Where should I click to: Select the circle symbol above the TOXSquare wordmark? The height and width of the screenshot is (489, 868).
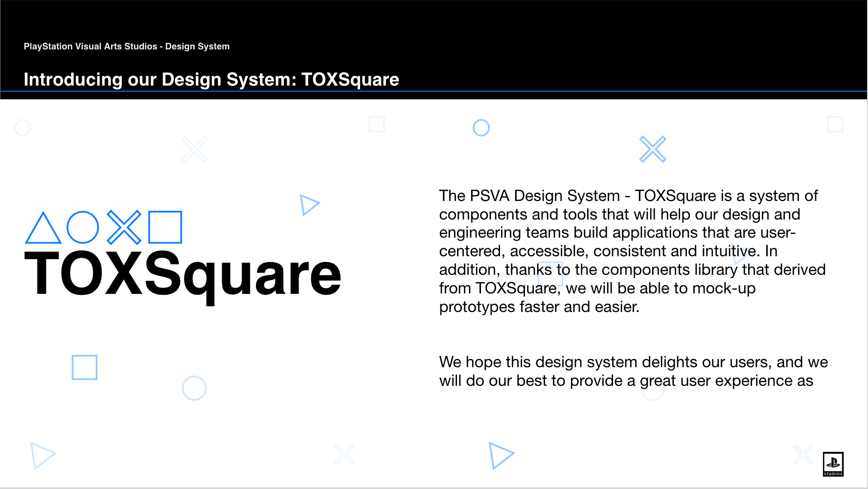point(83,227)
